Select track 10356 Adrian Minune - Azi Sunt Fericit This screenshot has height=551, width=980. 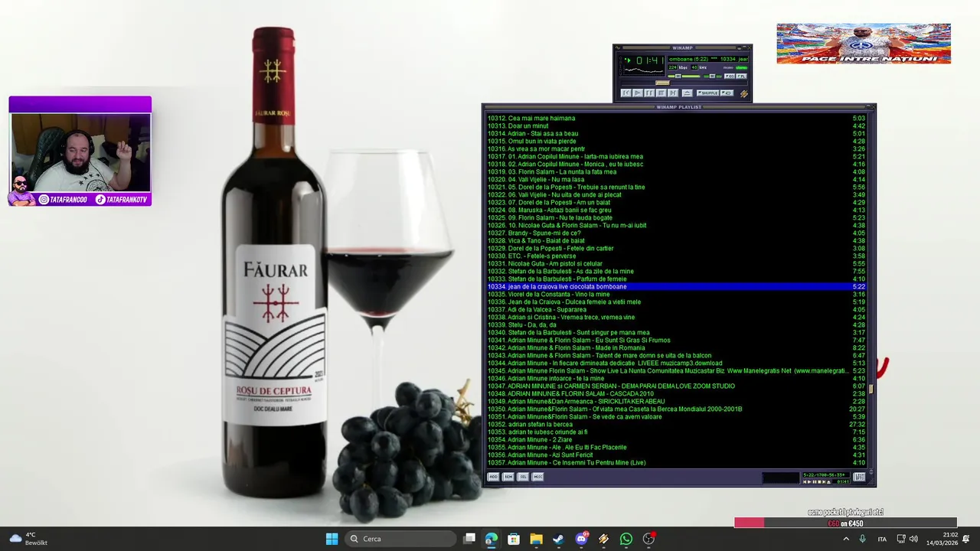(676, 455)
